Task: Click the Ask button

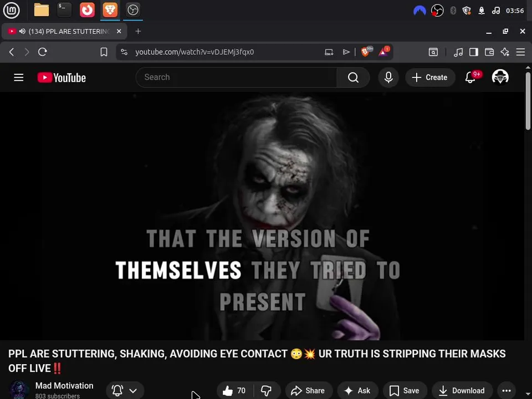Action: tap(357, 391)
